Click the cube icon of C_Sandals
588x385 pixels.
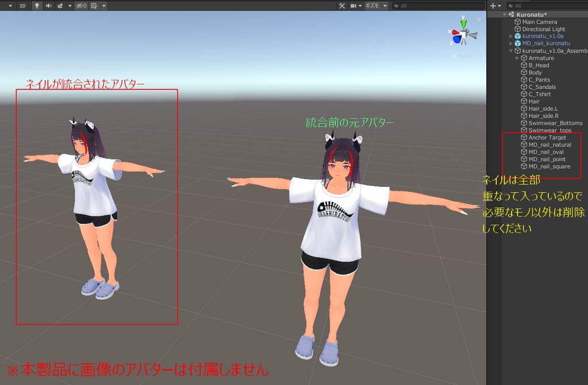coord(524,87)
